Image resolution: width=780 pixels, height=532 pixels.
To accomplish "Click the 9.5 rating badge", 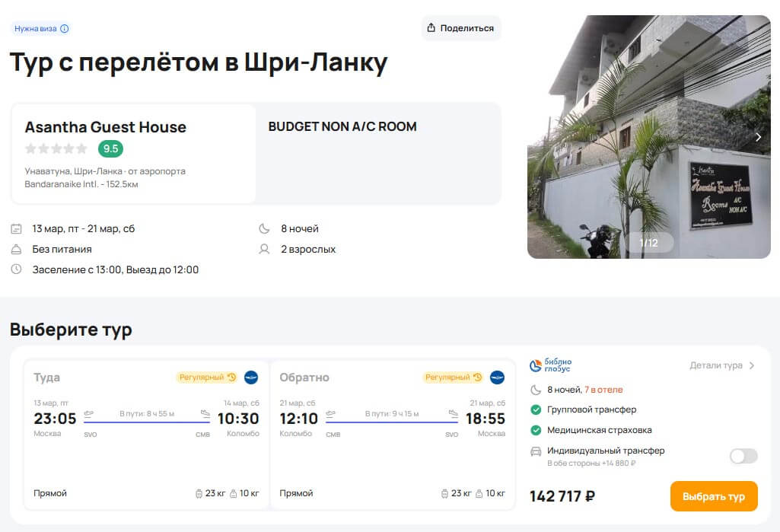I will tap(110, 149).
